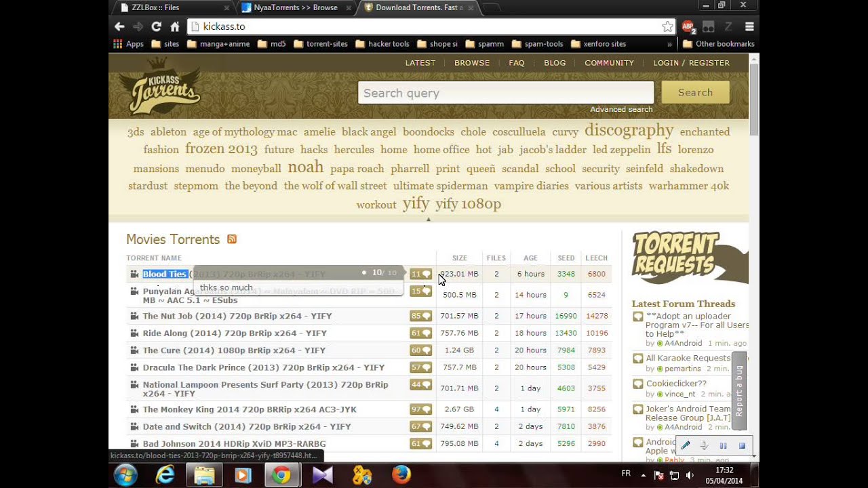Open the torrent-sites bookmarks folder
This screenshot has width=868, height=488.
320,44
